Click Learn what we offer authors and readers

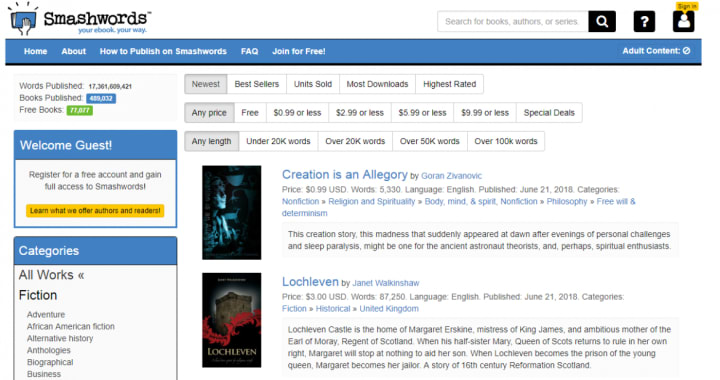click(95, 211)
